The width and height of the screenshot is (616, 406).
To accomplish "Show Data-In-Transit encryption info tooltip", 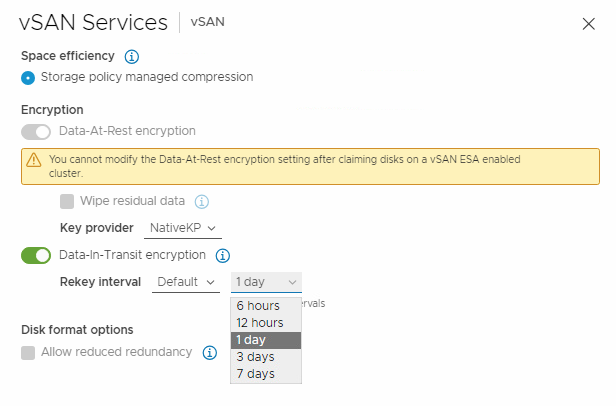I will pyautogui.click(x=223, y=255).
